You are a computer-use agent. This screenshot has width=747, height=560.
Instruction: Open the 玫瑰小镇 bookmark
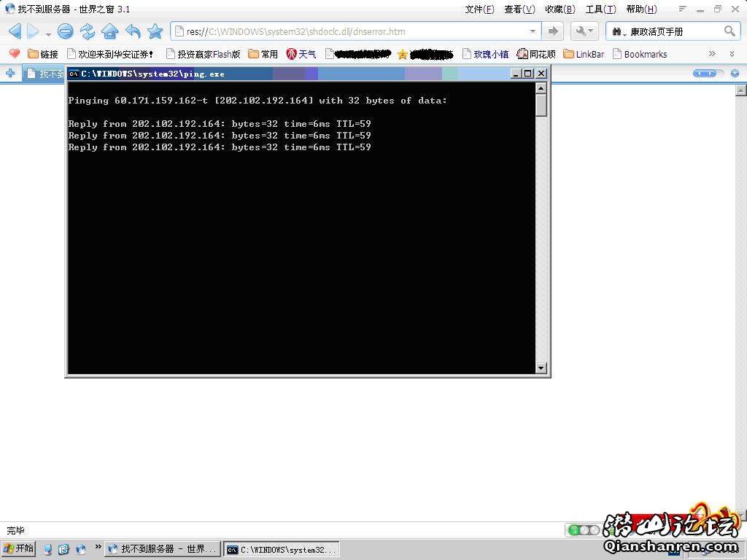point(485,54)
